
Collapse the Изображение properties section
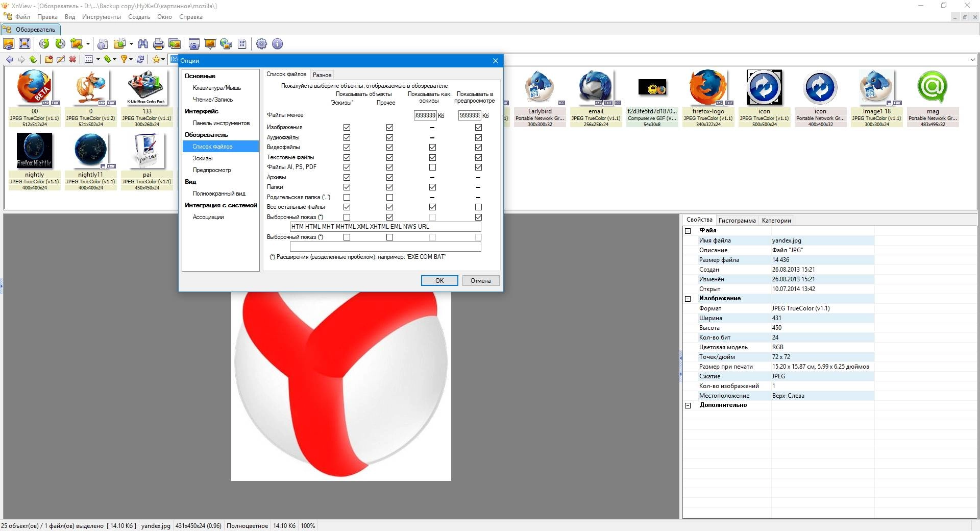click(688, 299)
